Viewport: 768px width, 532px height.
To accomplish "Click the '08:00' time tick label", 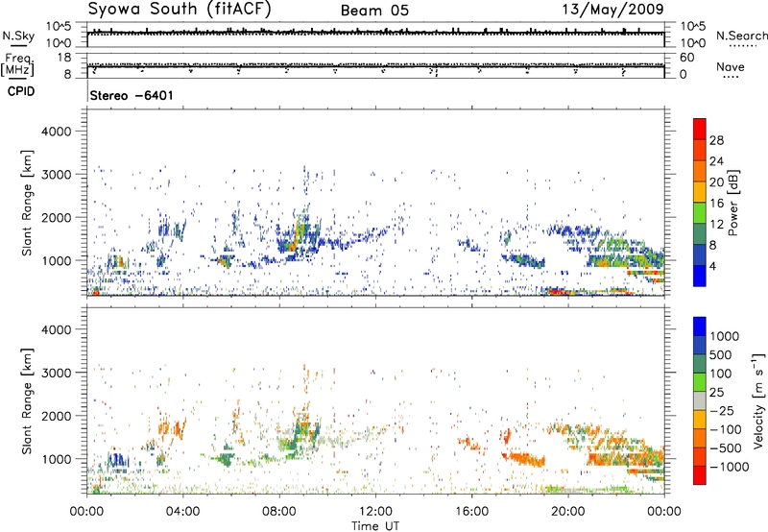I will 278,512.
